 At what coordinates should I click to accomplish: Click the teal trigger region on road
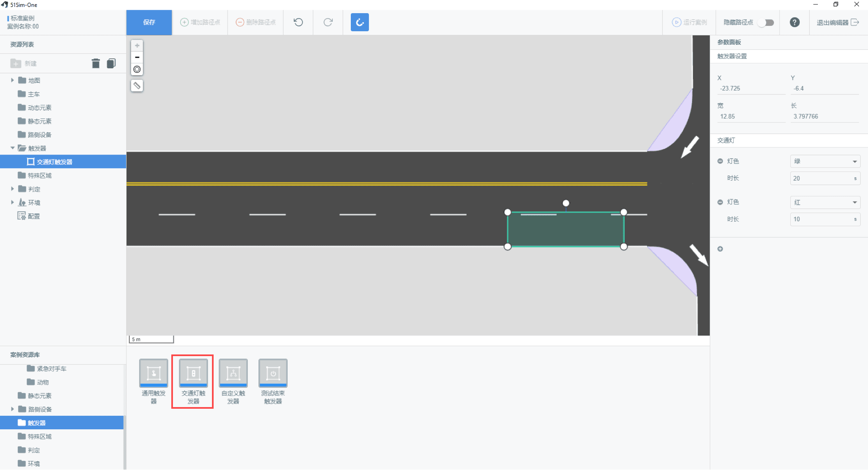[566, 229]
